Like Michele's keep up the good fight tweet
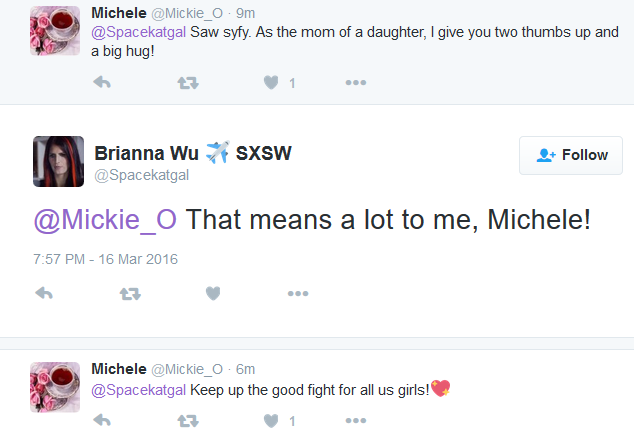This screenshot has width=634, height=439. pos(271,420)
